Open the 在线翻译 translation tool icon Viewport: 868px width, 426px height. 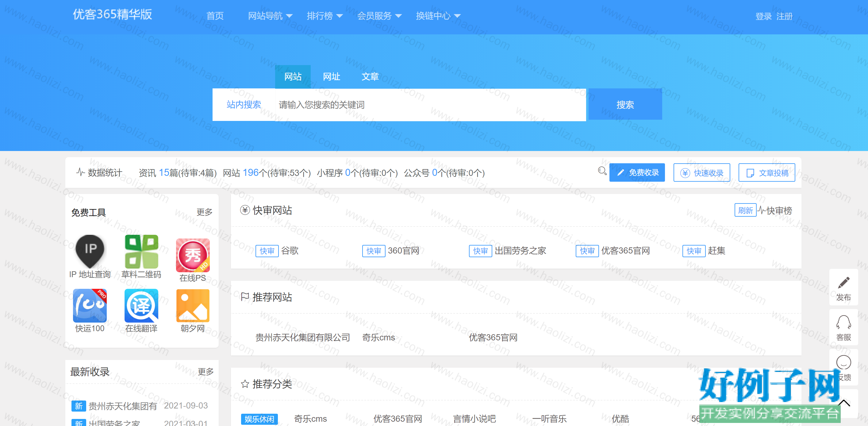click(x=141, y=306)
